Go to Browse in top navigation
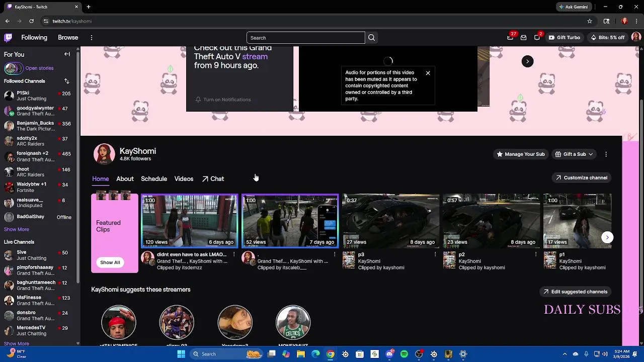Image resolution: width=644 pixels, height=362 pixels. coord(68,37)
